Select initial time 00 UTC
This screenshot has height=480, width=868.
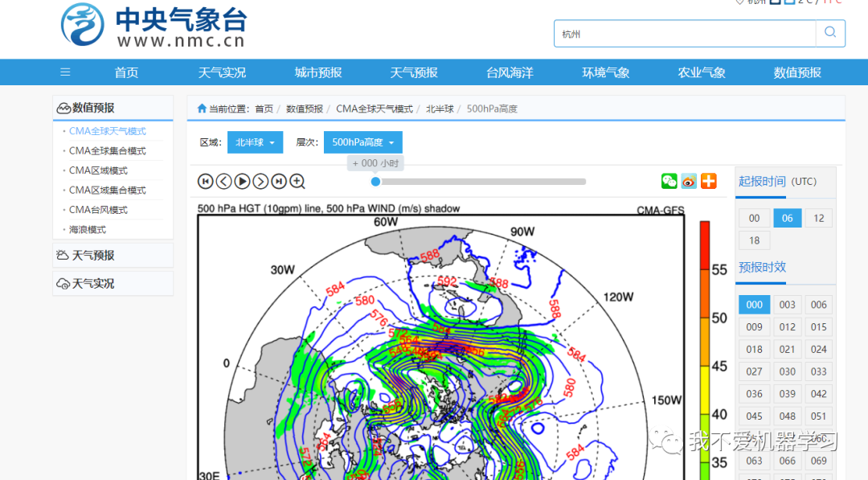click(754, 217)
